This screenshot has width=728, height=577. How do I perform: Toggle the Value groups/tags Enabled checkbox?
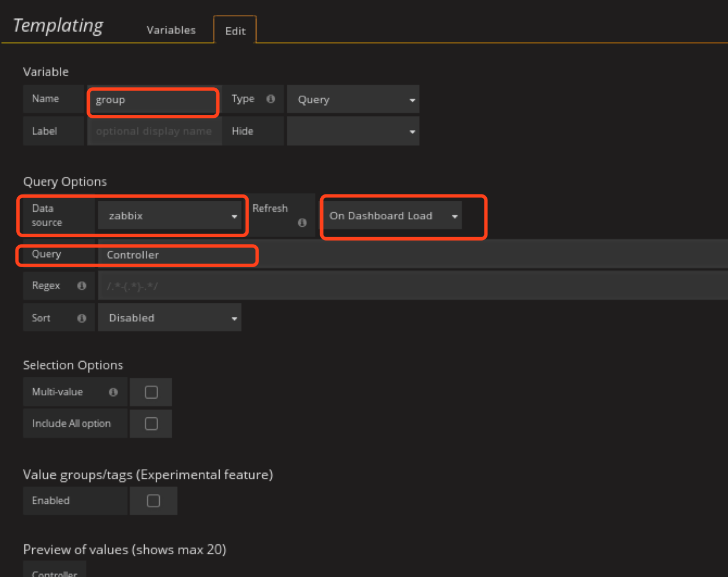(x=153, y=501)
